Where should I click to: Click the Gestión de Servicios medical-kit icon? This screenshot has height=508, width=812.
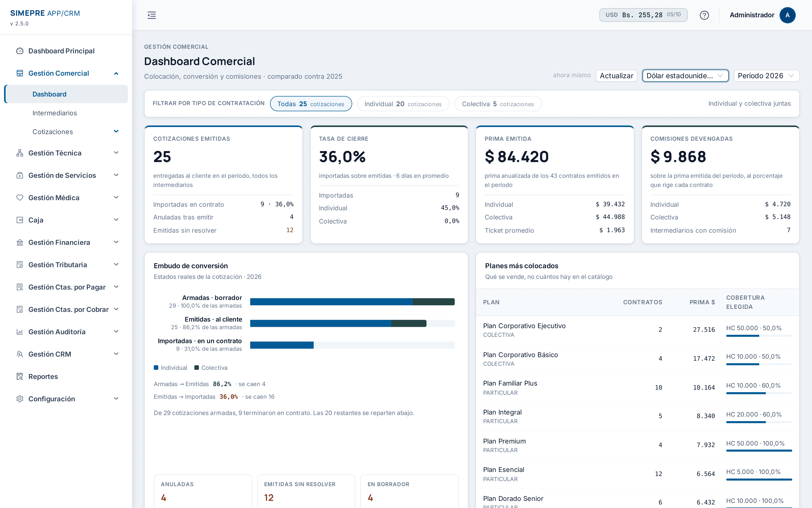click(20, 175)
